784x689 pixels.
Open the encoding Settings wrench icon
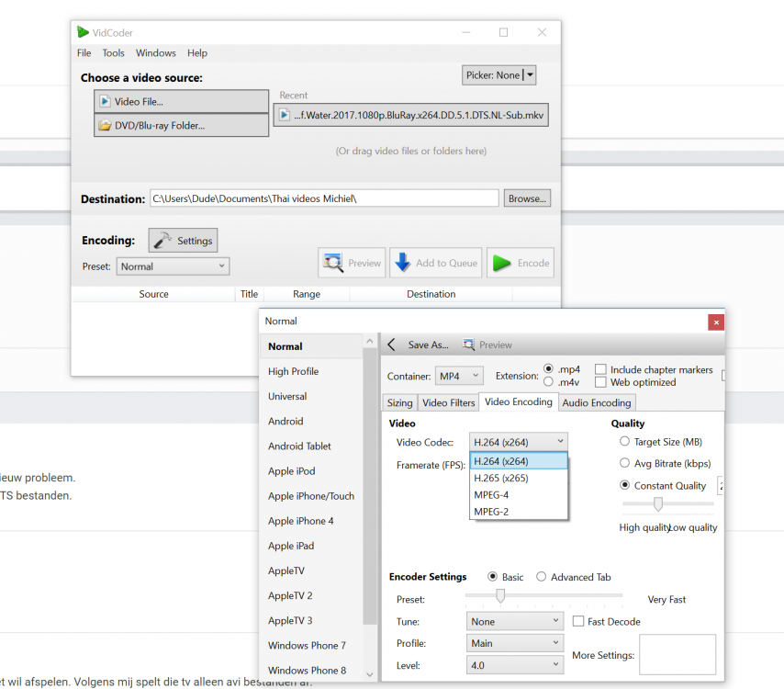(x=162, y=241)
